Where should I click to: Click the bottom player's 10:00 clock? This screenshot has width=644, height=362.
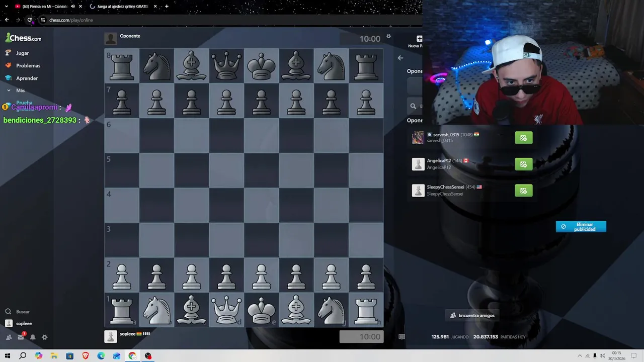[x=361, y=337]
